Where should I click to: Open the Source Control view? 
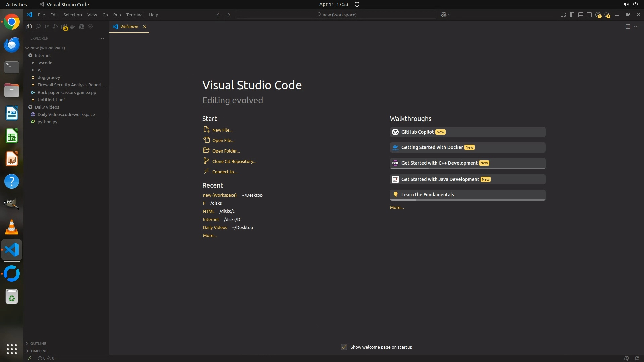pos(47,27)
